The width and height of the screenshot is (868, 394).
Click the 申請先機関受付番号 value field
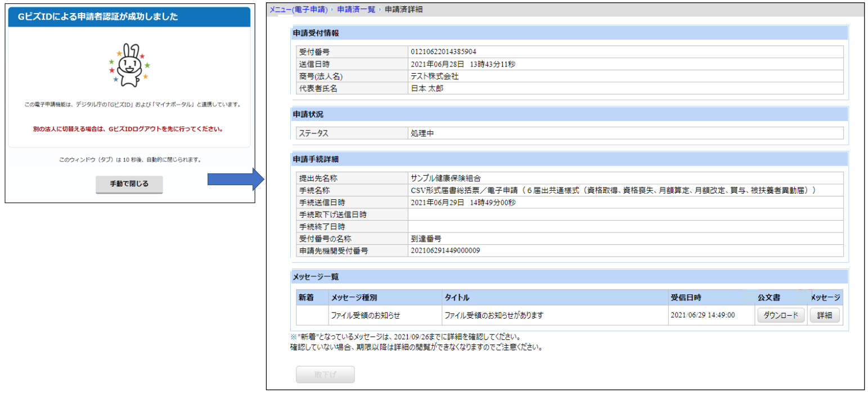626,250
